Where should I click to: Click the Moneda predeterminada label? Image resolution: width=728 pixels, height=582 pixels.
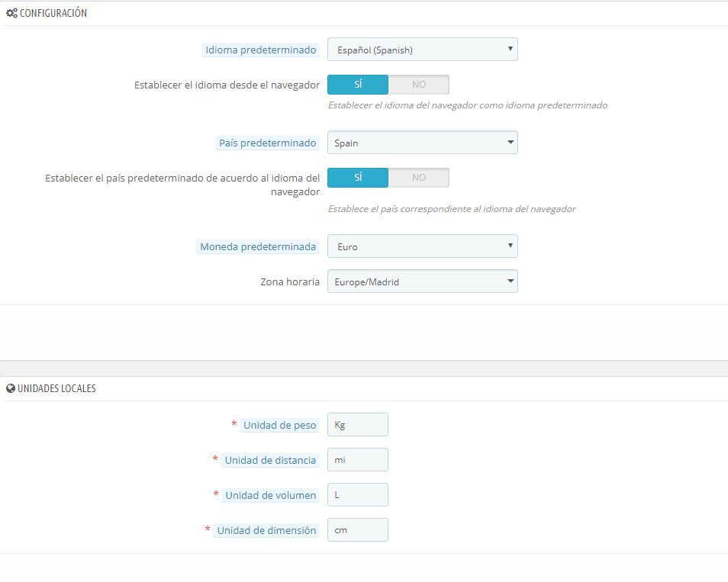[258, 247]
